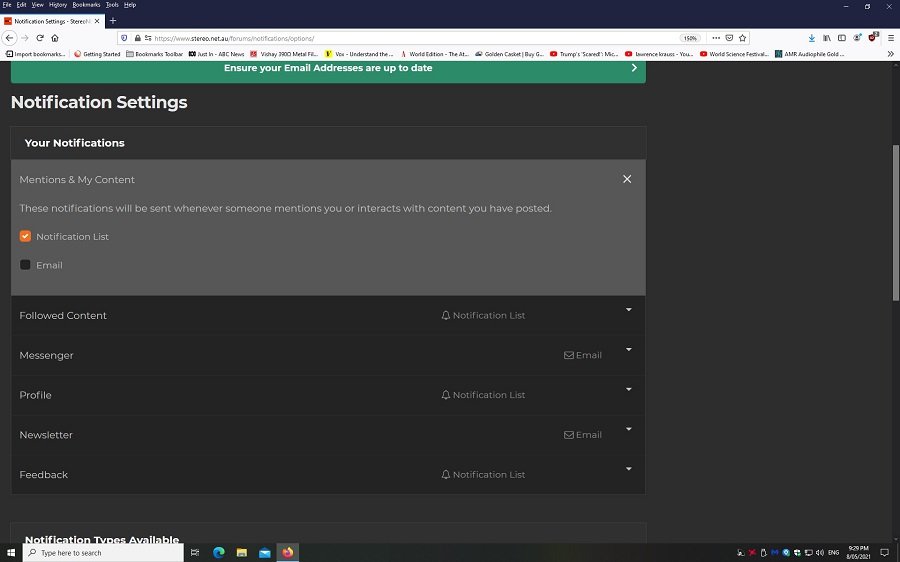Open the Firefox hamburger menu
The width and height of the screenshot is (900, 562).
pyautogui.click(x=889, y=38)
